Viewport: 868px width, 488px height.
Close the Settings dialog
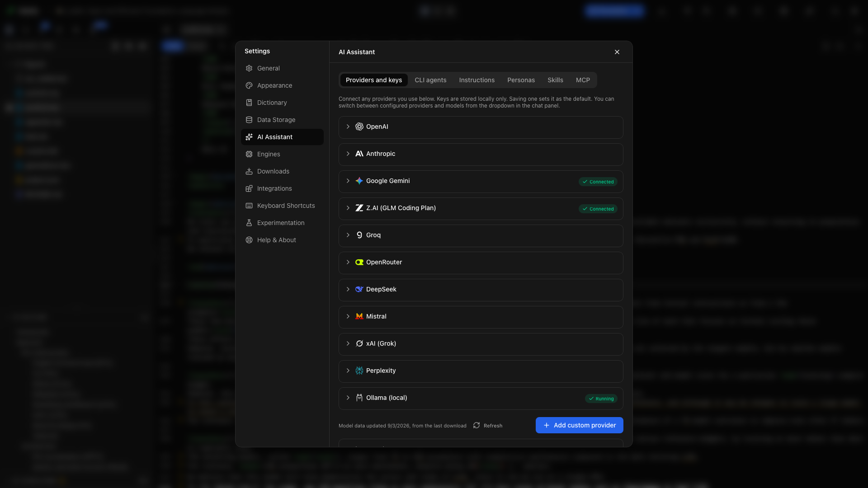(x=617, y=52)
